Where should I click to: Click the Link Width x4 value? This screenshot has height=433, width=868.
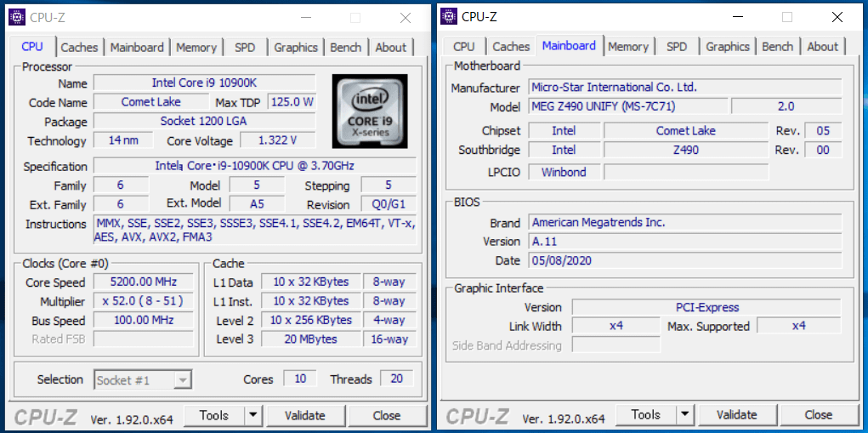[x=616, y=326]
